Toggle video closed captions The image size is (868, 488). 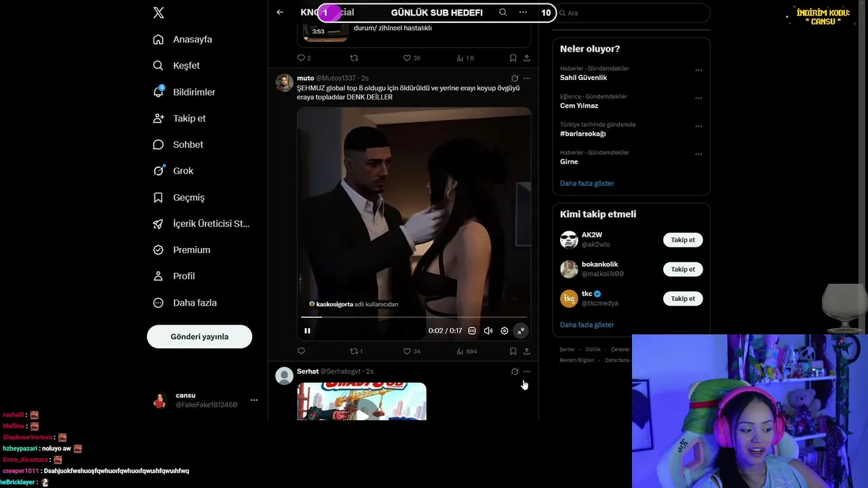click(x=472, y=331)
